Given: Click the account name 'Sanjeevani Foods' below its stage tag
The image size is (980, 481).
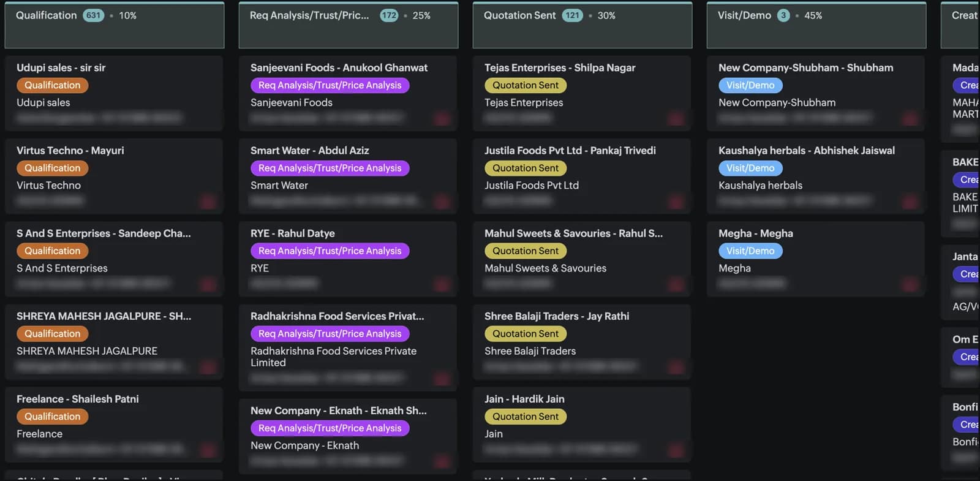Looking at the screenshot, I should (292, 102).
